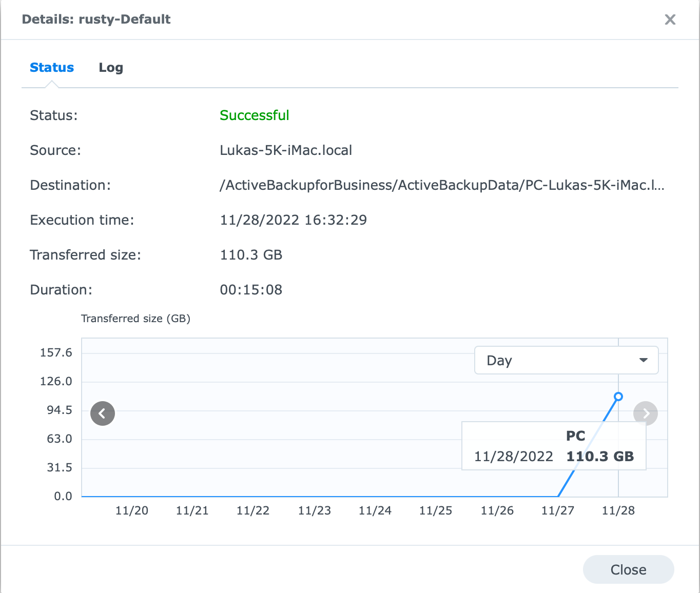Click the 11/23 date label on axis
Screen dimensions: 700x593
[315, 511]
